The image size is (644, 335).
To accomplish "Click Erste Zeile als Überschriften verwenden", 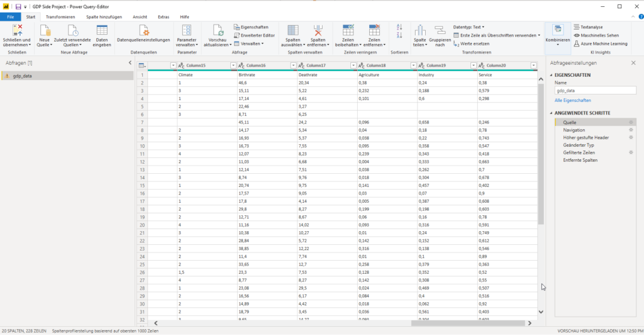I will click(x=497, y=35).
